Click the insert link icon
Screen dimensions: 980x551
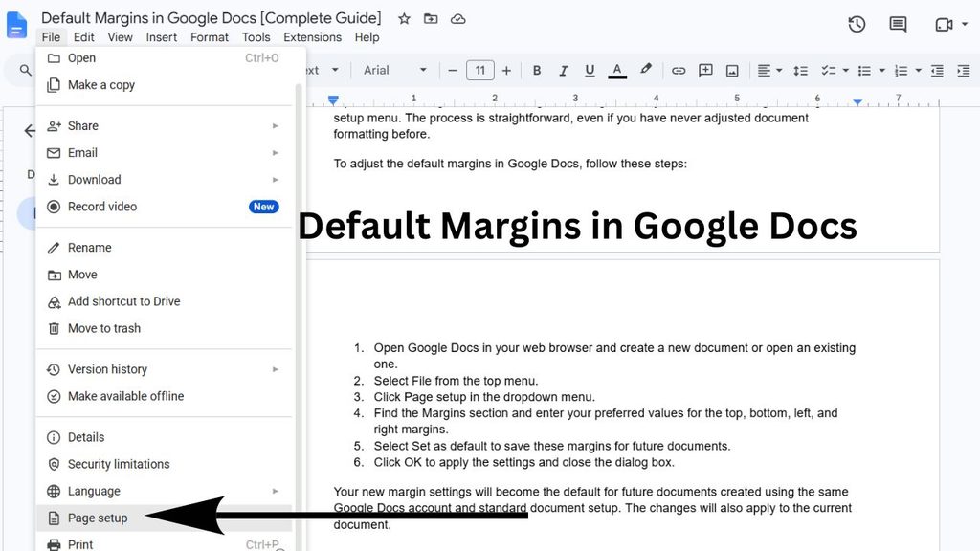click(x=679, y=71)
